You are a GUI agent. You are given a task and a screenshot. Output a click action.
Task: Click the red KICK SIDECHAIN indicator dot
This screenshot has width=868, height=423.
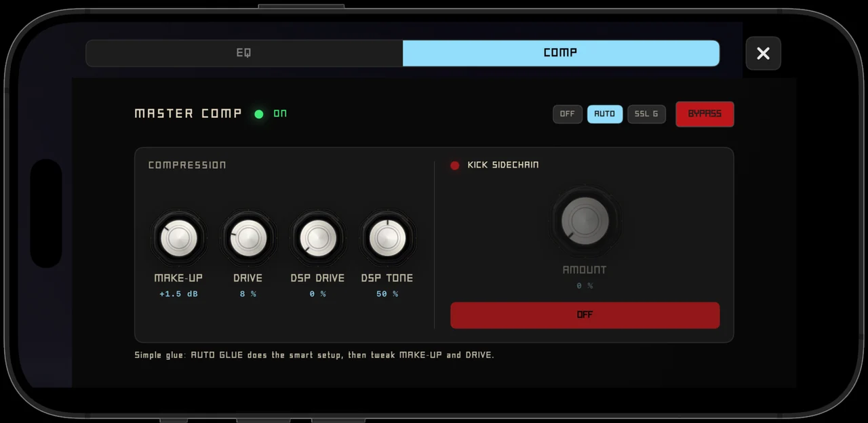[x=455, y=165]
